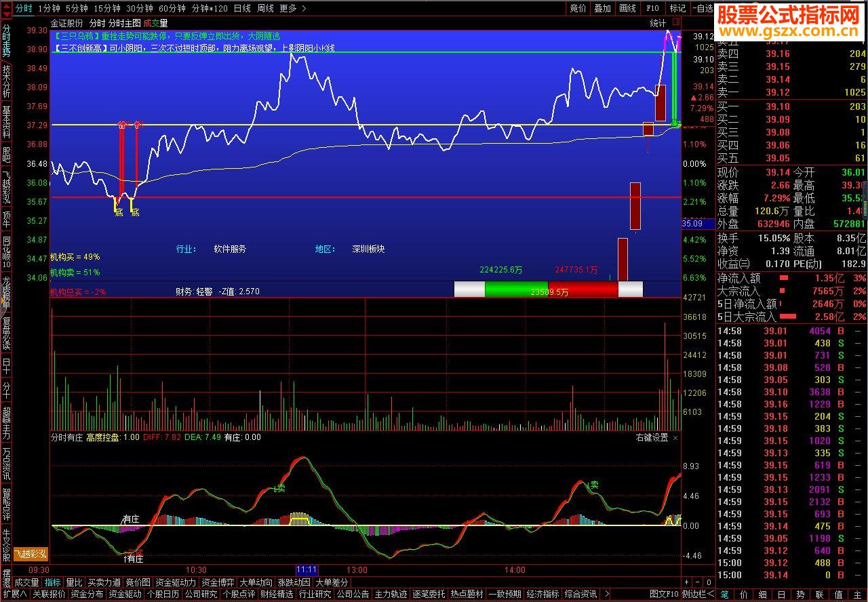This screenshot has width=868, height=602.
Task: Open the F10 company info button
Action: pyautogui.click(x=652, y=8)
